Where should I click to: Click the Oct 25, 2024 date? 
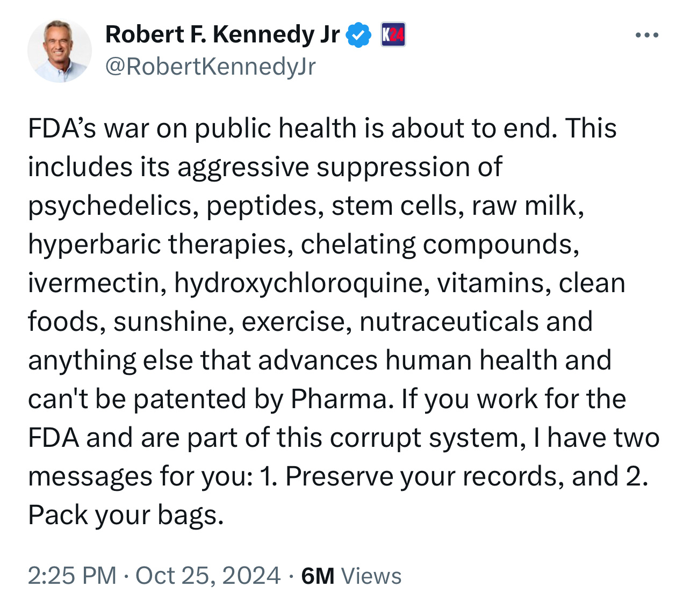click(208, 575)
